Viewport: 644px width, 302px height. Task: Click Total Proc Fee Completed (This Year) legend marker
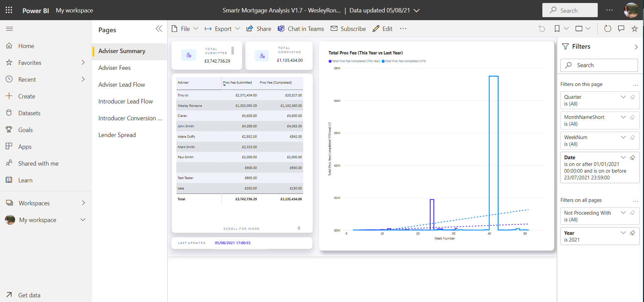pos(330,61)
